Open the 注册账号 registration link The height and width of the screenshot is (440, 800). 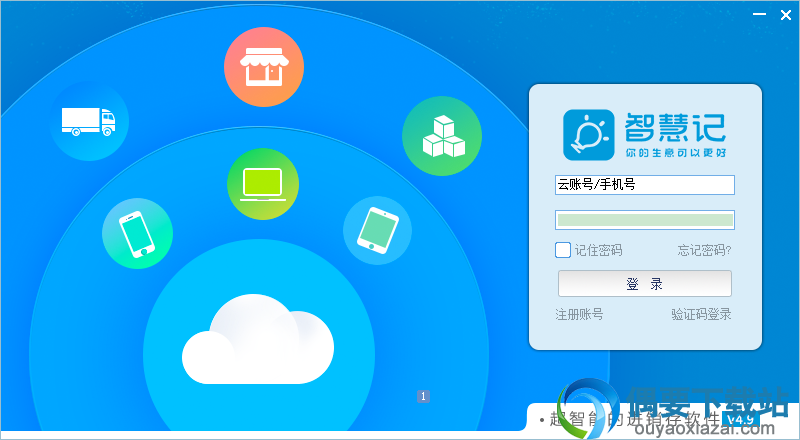click(x=579, y=314)
